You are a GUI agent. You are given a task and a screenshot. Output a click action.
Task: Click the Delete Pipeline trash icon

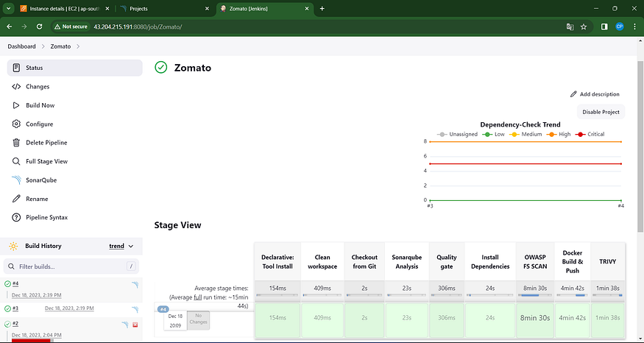click(16, 143)
